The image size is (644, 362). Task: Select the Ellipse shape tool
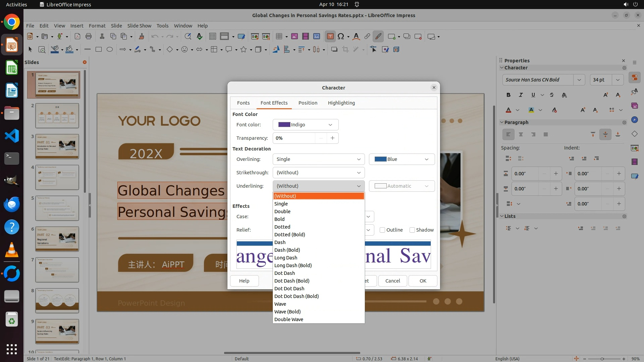click(110, 50)
